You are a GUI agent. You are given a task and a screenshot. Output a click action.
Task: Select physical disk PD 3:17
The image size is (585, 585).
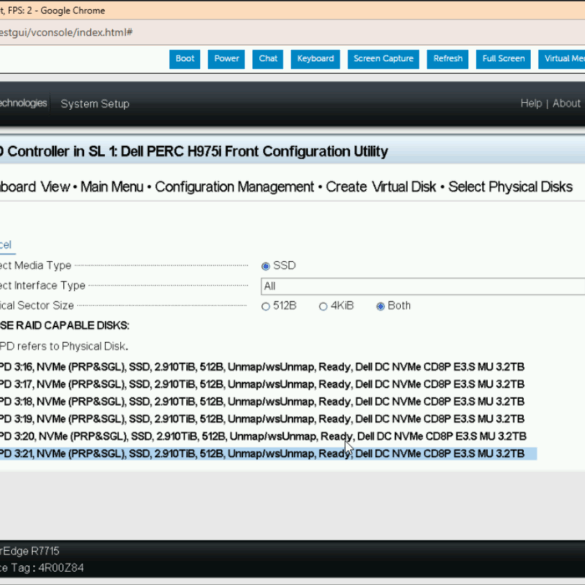coord(262,384)
